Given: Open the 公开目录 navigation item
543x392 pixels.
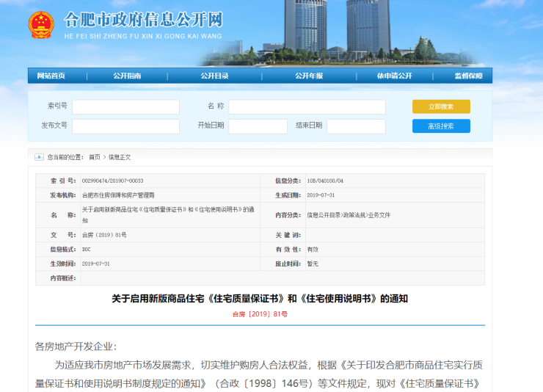Looking at the screenshot, I should pyautogui.click(x=214, y=76).
